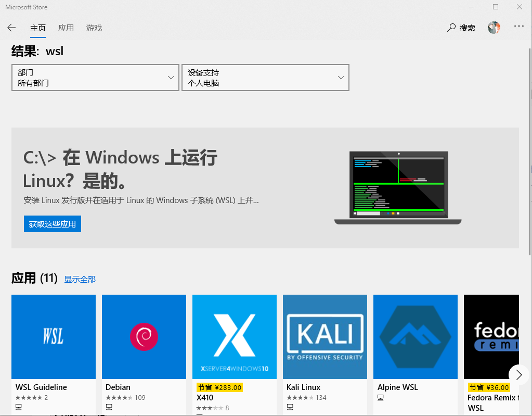
Task: Click the Linux laptop banner image
Action: coord(398,186)
